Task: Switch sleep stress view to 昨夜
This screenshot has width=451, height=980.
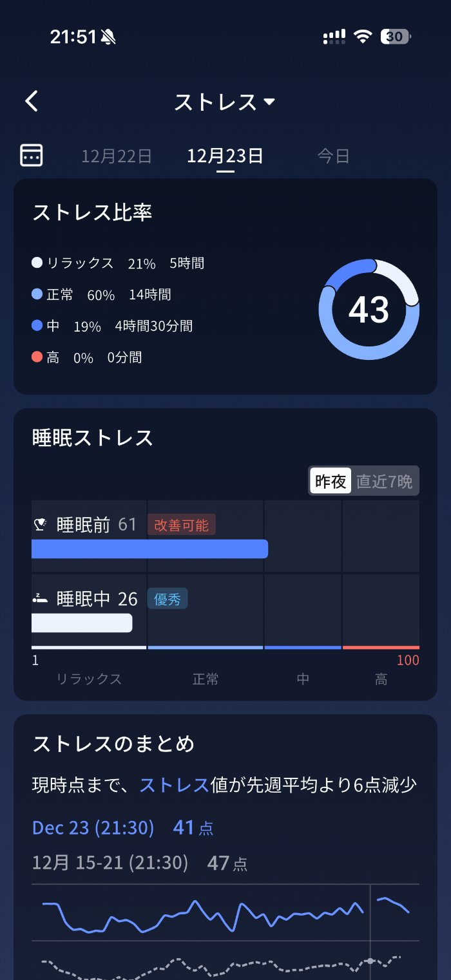Action: (x=331, y=481)
